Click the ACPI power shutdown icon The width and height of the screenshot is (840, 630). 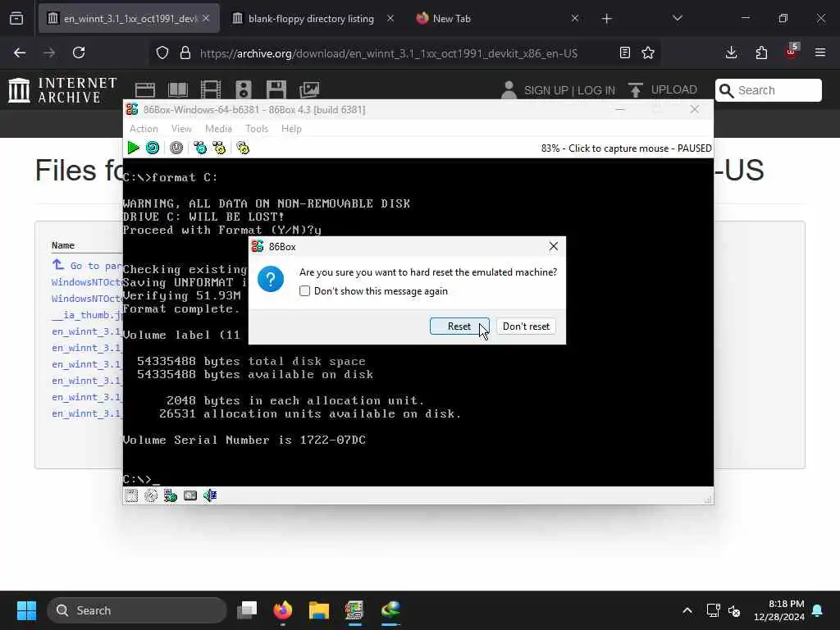click(176, 148)
